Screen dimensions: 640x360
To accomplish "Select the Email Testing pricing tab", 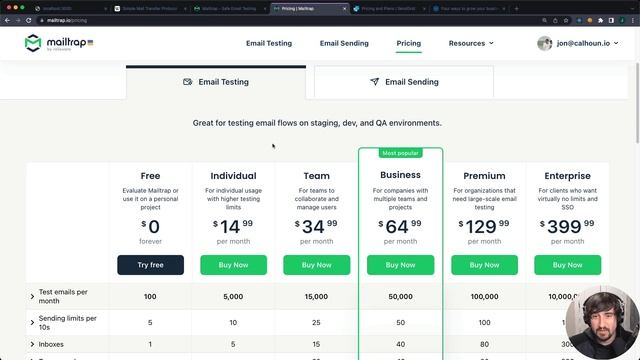I will click(x=216, y=82).
